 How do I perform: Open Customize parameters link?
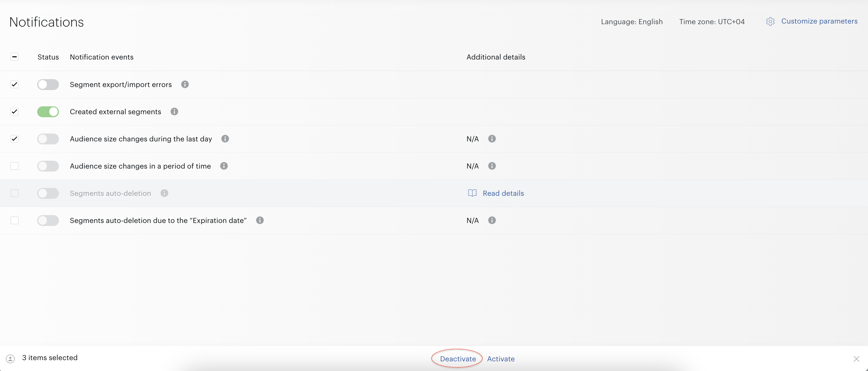819,21
